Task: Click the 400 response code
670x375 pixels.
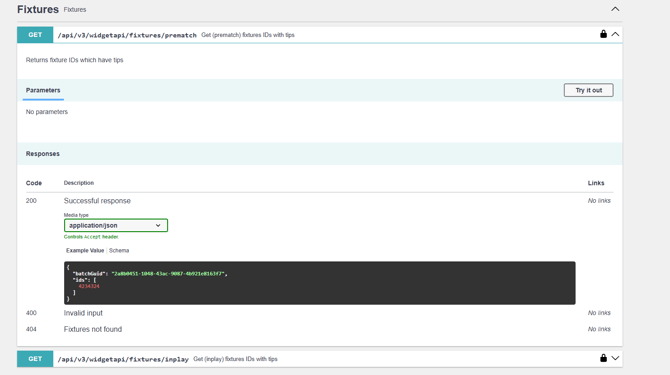Action: (x=31, y=313)
